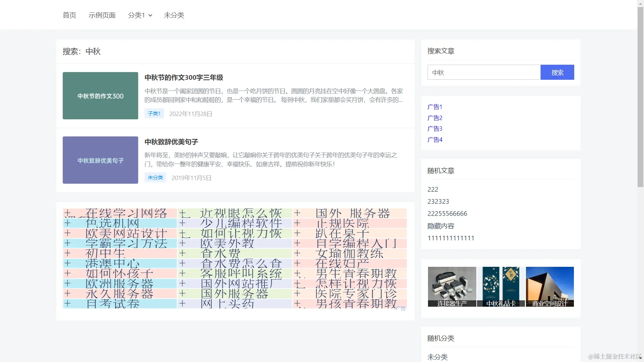Click ad keyword 女瑜伽教练

350,253
